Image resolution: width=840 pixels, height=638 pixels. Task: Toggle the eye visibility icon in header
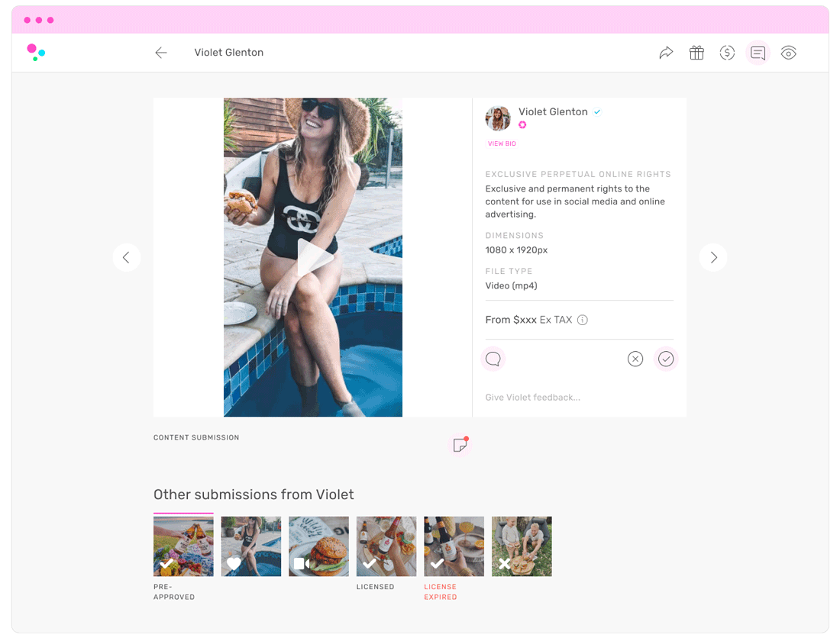point(788,53)
